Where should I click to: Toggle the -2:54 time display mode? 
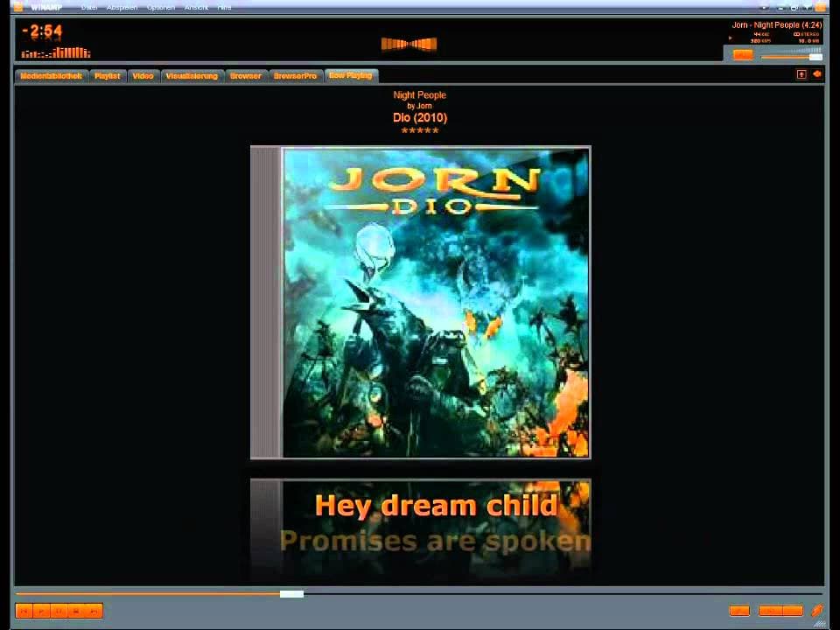(x=42, y=31)
